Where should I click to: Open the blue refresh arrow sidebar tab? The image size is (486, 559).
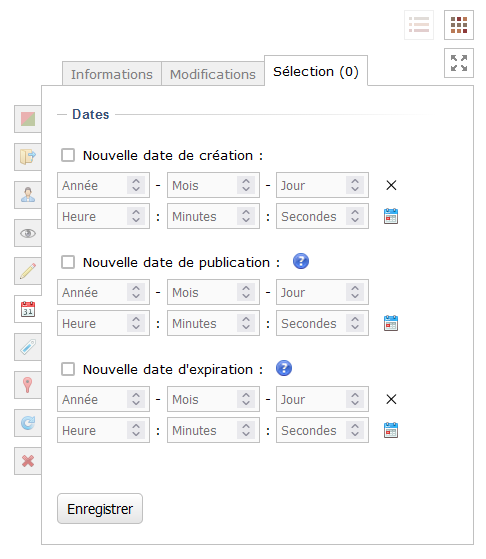[x=28, y=423]
